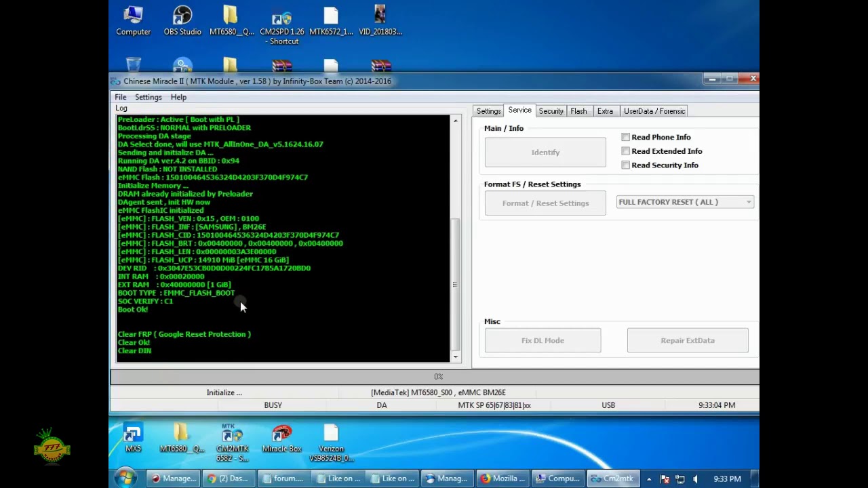Click the Fix DL Mode button
Viewport: 868px width, 488px height.
tap(542, 340)
